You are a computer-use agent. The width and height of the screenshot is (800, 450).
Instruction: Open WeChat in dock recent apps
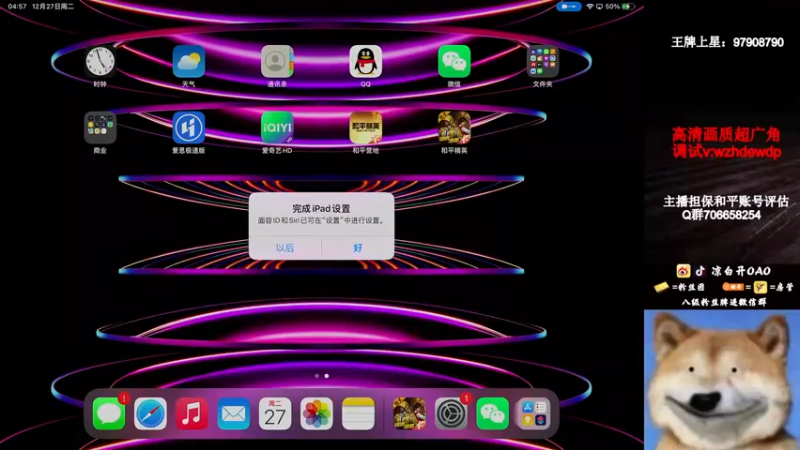(x=492, y=413)
